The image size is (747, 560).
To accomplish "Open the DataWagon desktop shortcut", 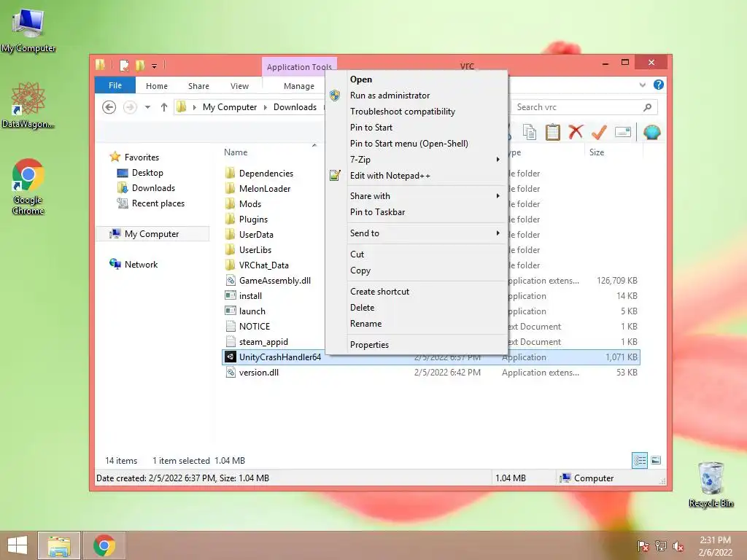I will [28, 105].
